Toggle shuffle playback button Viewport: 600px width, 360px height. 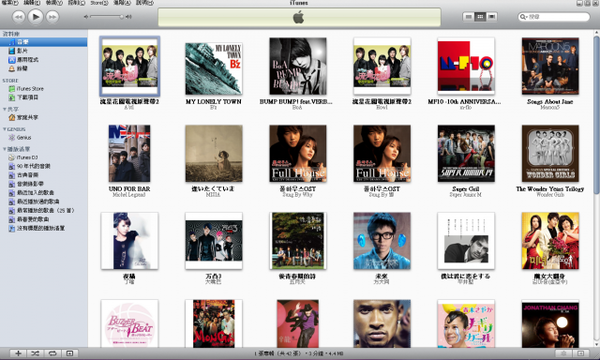pos(35,353)
